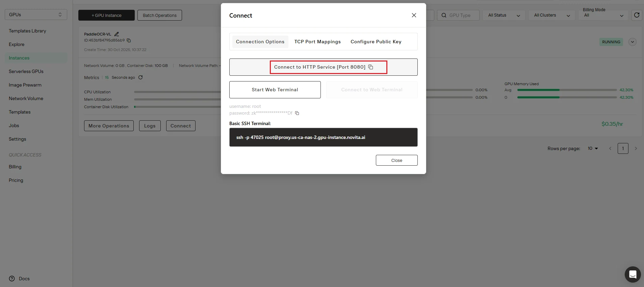Close the Connect dialog with the X
The height and width of the screenshot is (287, 644).
[414, 15]
